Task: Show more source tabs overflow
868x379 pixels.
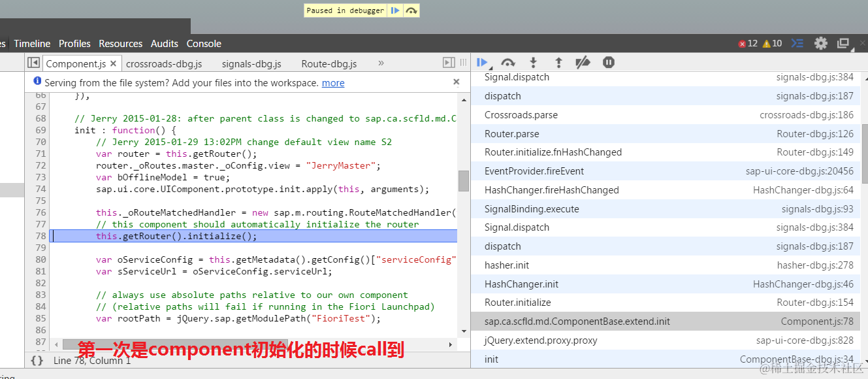Action: point(381,63)
